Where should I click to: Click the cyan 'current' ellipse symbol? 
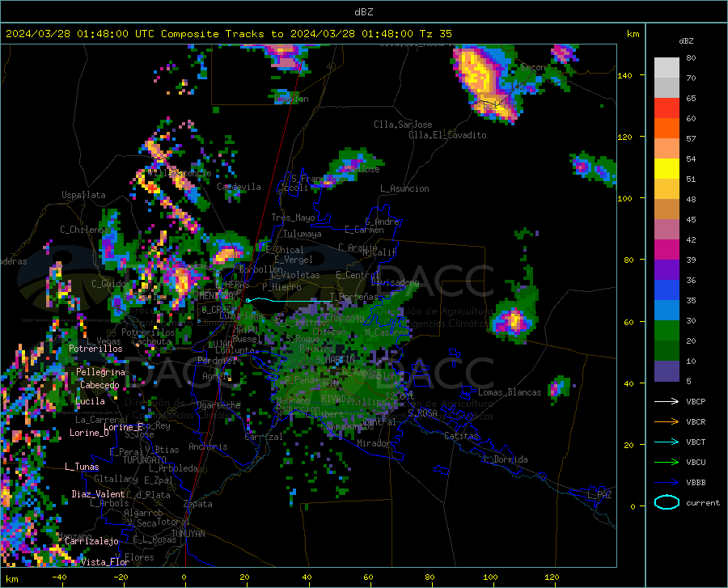tap(667, 502)
